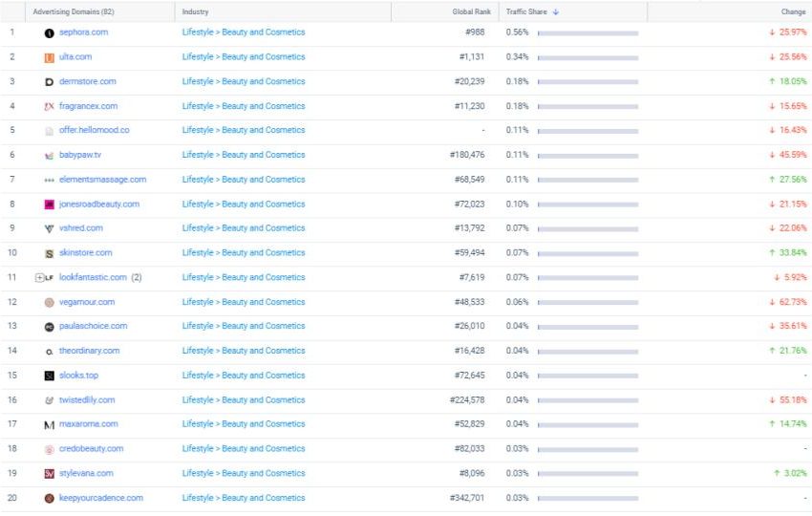The height and width of the screenshot is (516, 812).
Task: Click traffic share 0.56% value
Action: pos(518,32)
